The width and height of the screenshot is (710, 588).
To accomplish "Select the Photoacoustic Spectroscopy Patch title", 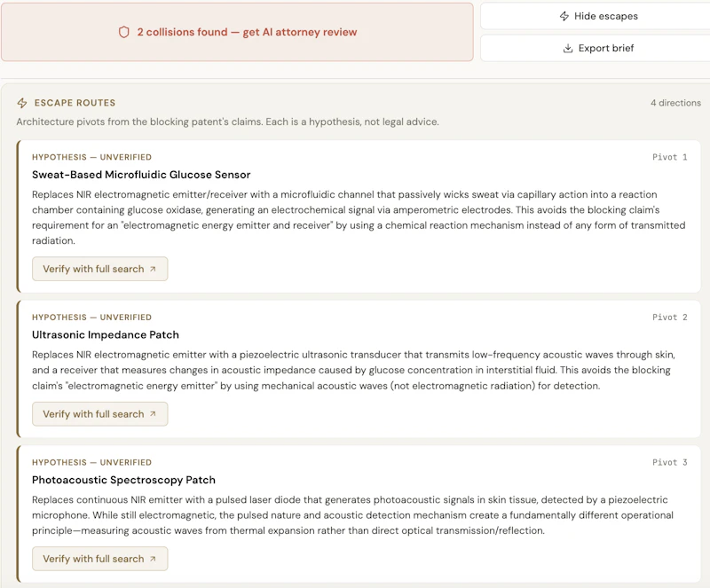I will [x=123, y=480].
